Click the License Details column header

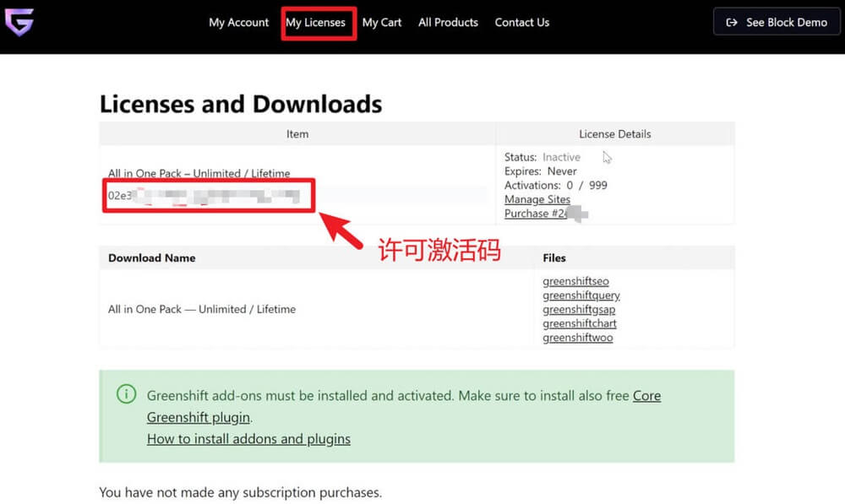pos(615,133)
